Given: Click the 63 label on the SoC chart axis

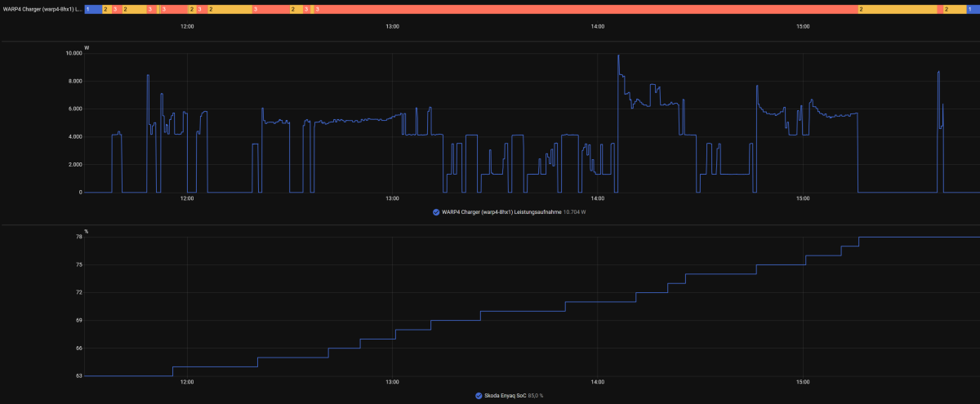Looking at the screenshot, I should (x=79, y=376).
